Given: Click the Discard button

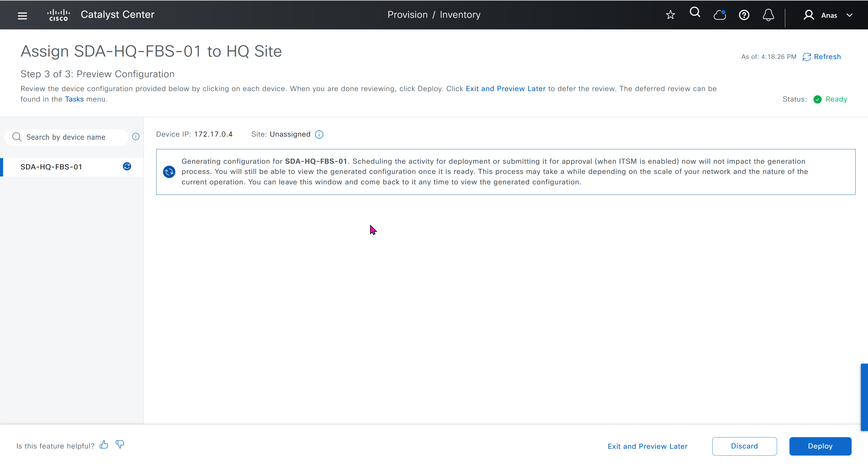Looking at the screenshot, I should 744,446.
